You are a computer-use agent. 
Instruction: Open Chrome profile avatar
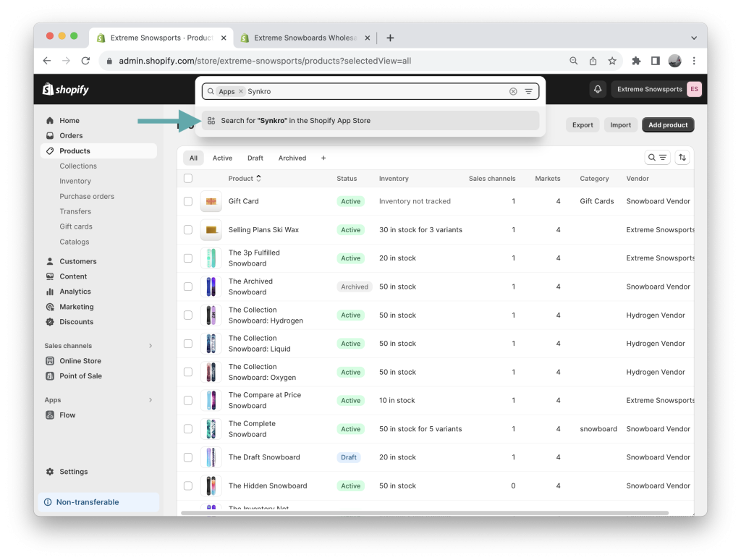pos(674,61)
